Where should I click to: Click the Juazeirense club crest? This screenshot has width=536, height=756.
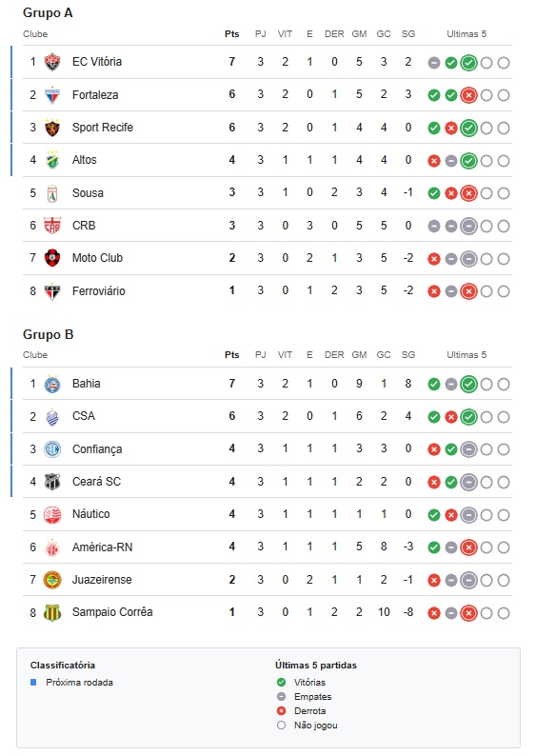pos(52,580)
